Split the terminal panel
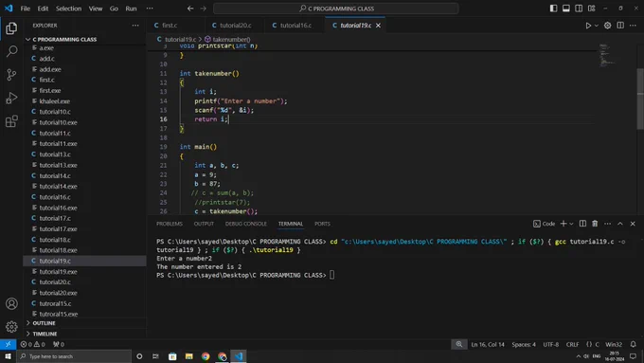644x363 pixels. pyautogui.click(x=582, y=224)
